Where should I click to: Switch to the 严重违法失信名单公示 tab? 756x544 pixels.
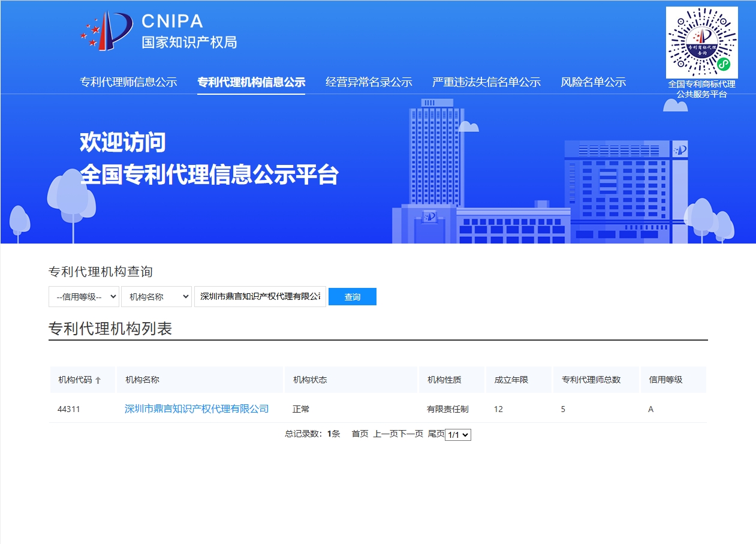pos(486,82)
